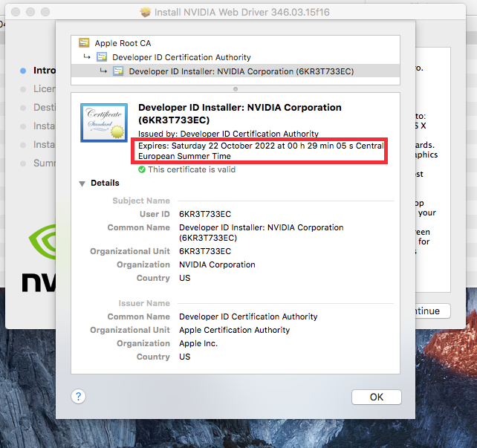
Task: Click Apple Certification Authority value
Action: tap(235, 330)
